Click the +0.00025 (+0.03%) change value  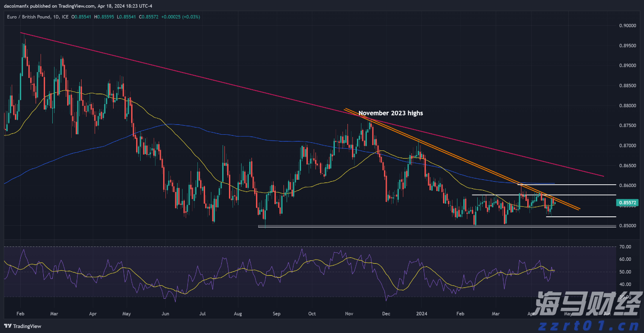click(182, 17)
